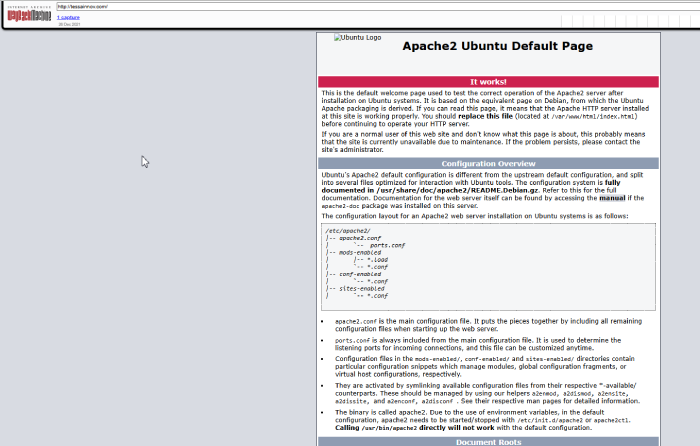
Task: Open the "1 capture" link
Action: tap(67, 18)
